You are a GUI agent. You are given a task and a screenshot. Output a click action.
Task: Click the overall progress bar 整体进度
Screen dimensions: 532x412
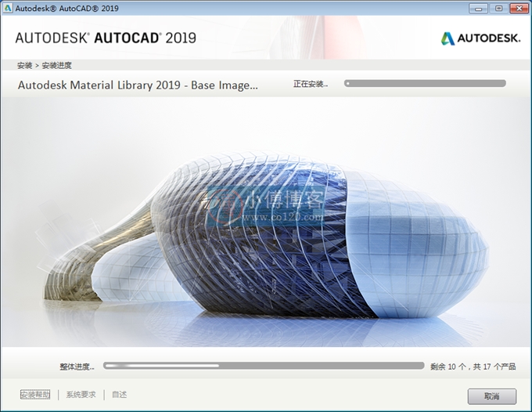tap(264, 366)
